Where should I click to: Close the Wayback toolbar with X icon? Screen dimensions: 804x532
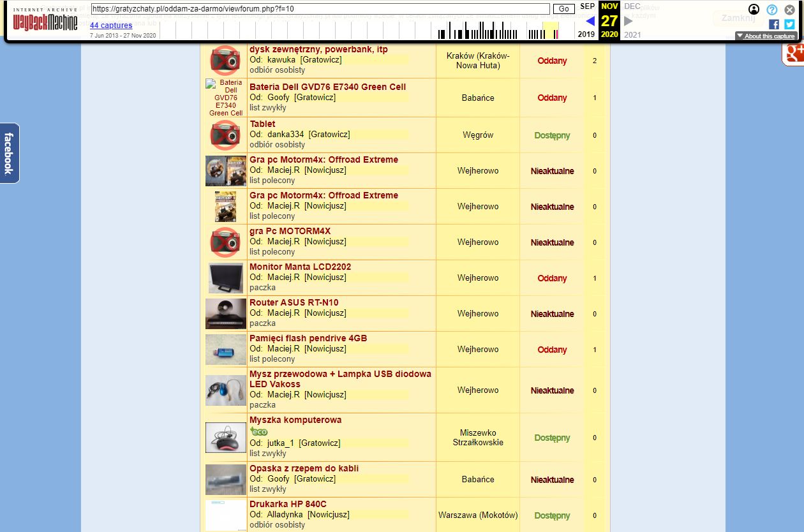coord(790,10)
